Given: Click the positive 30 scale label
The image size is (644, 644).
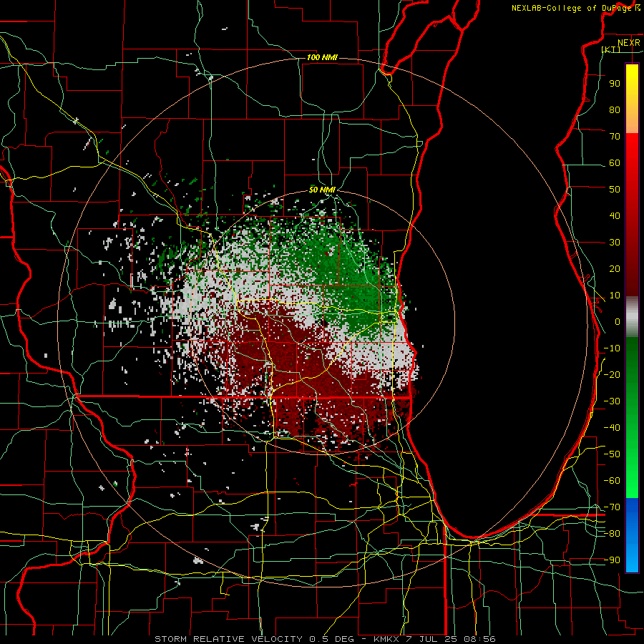Looking at the screenshot, I should pos(615,243).
